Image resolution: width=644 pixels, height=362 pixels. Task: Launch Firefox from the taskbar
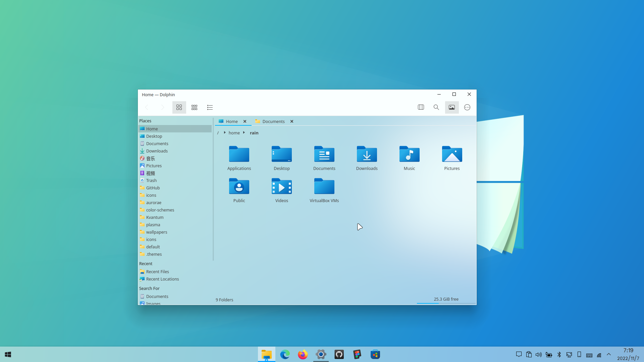303,354
